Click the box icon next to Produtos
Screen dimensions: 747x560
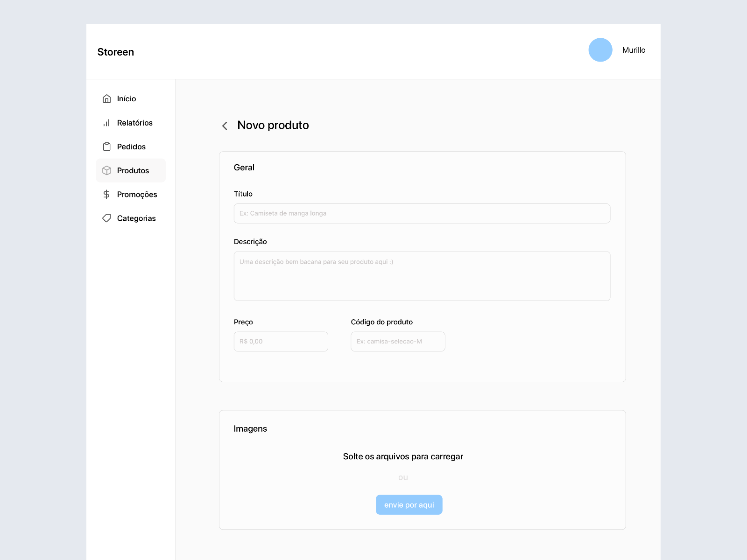[x=107, y=170]
